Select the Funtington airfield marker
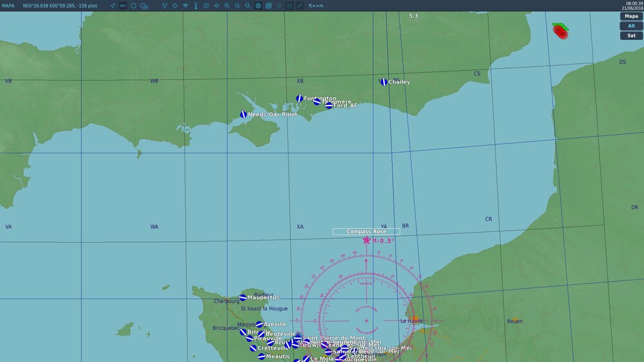 [x=299, y=99]
